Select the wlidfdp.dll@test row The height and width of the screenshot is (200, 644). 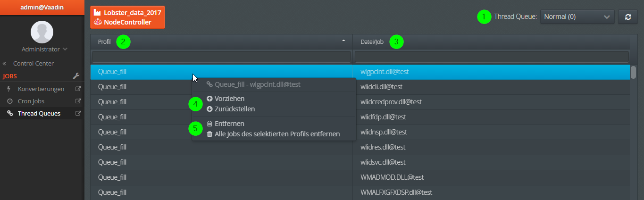360,117
